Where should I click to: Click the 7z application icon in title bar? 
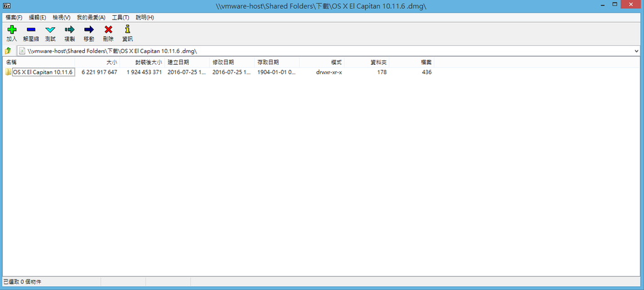pos(6,6)
